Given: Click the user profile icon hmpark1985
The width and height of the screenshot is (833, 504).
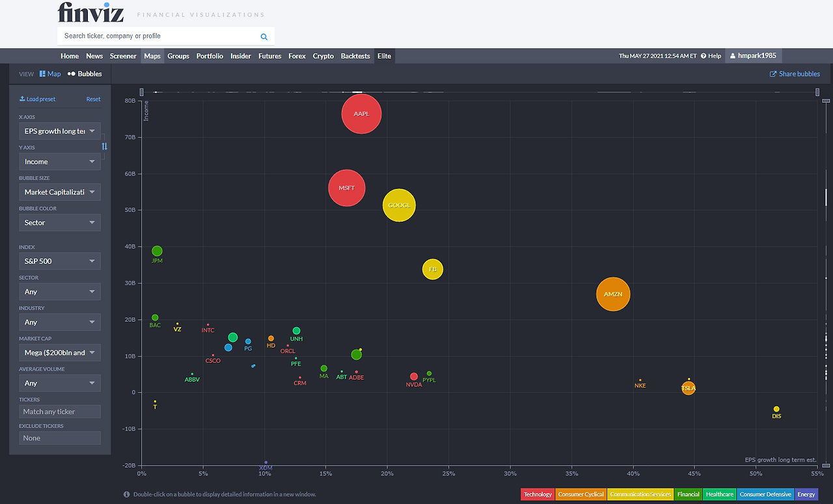Looking at the screenshot, I should pos(733,56).
